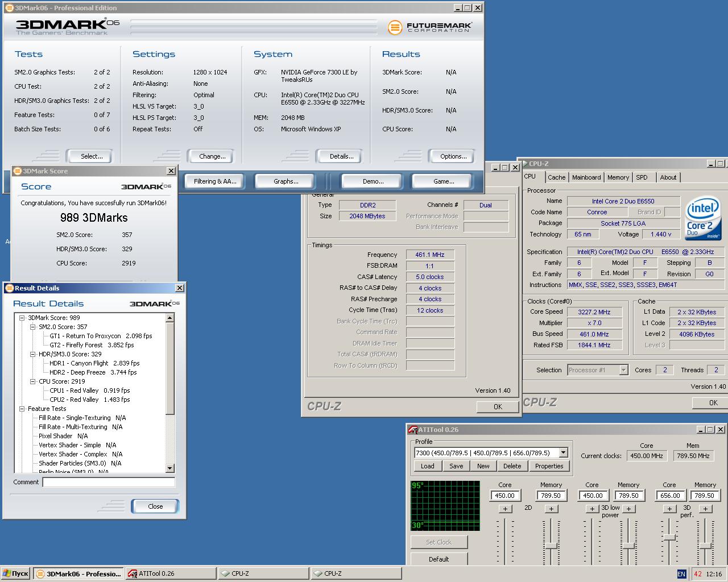Open ATITool from the taskbar

point(170,573)
